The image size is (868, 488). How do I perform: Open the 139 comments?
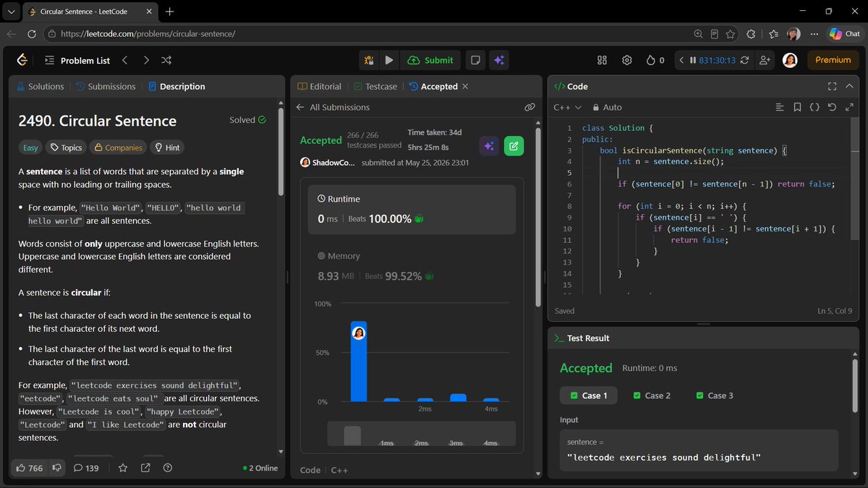[86, 468]
